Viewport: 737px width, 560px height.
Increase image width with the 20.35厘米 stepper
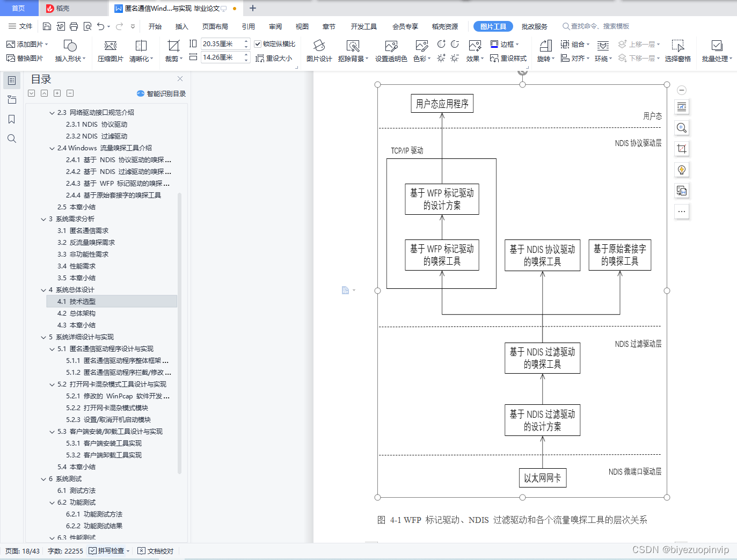click(x=246, y=40)
